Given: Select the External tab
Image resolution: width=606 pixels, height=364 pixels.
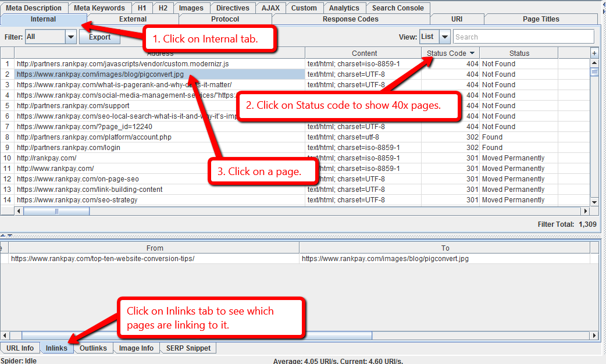Looking at the screenshot, I should [x=133, y=19].
